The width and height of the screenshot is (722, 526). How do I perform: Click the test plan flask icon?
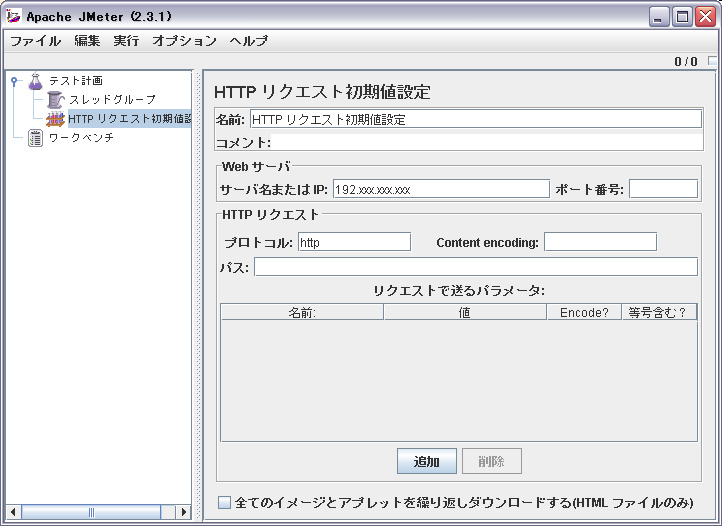coord(36,80)
